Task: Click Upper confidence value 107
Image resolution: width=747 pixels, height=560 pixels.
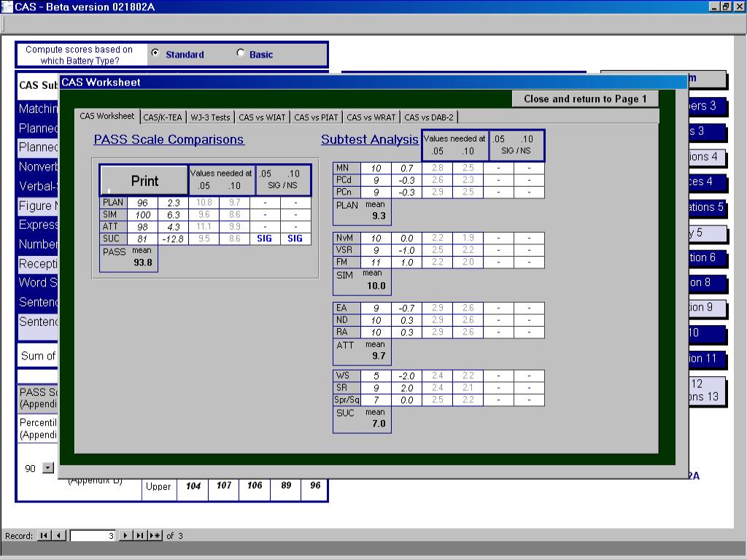Action: (x=224, y=485)
